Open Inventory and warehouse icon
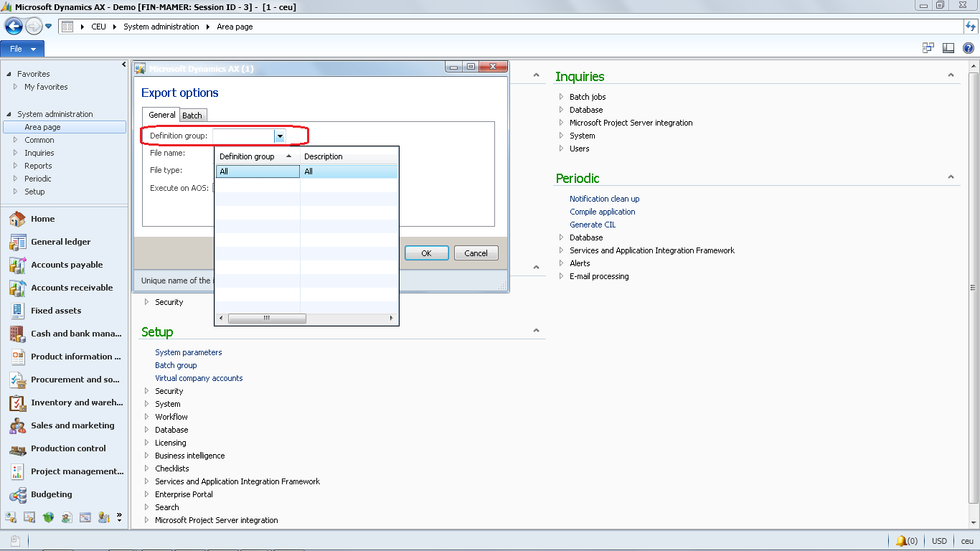This screenshot has height=551, width=980. [x=17, y=402]
